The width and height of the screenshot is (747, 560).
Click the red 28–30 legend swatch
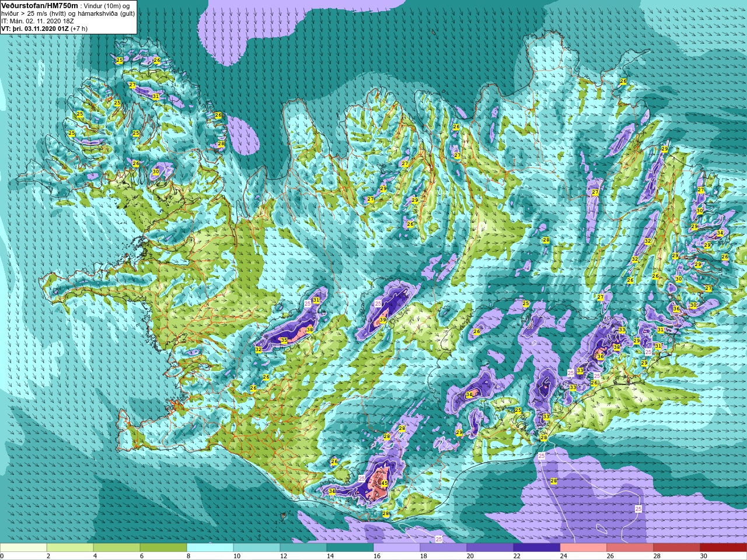pos(677,548)
